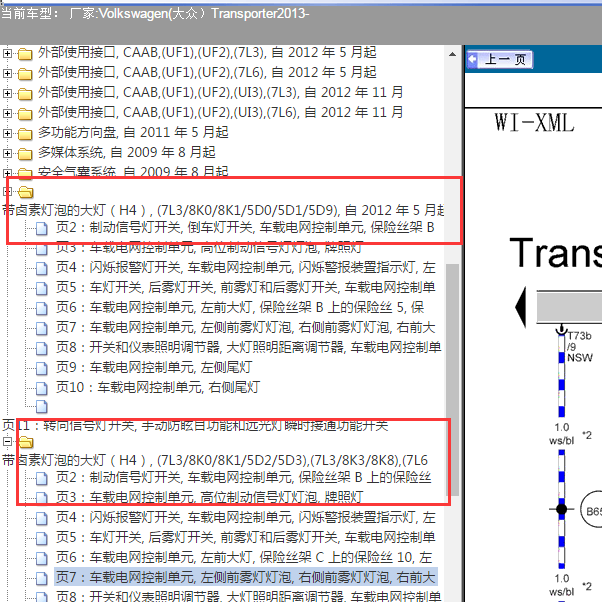Open 页7 in first headlight group
Viewport: 602px width, 602px height.
(245, 327)
